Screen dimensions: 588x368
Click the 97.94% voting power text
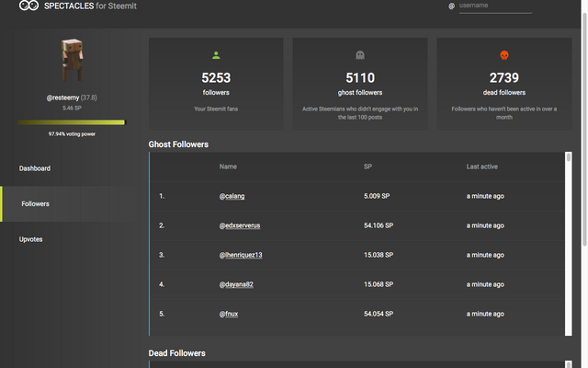click(x=72, y=134)
